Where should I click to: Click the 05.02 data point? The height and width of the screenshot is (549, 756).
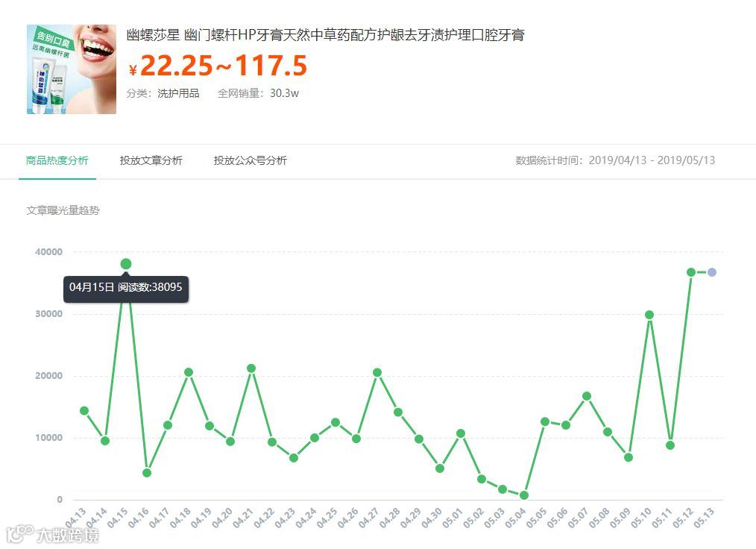click(482, 479)
